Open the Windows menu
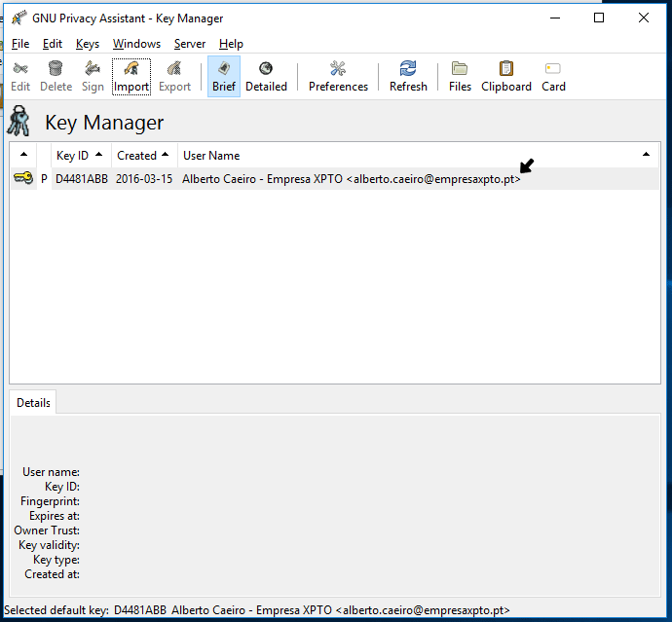Viewport: 672px width, 622px height. click(136, 44)
